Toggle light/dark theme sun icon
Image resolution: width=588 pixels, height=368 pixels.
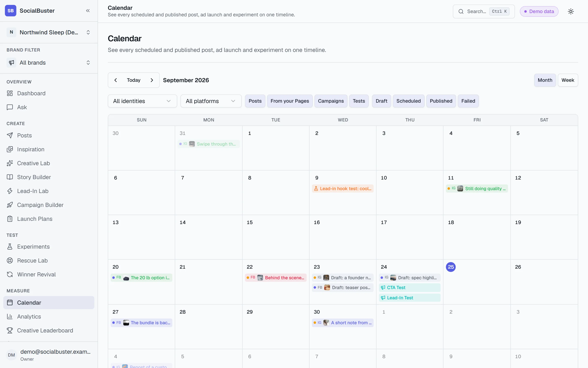pos(571,11)
